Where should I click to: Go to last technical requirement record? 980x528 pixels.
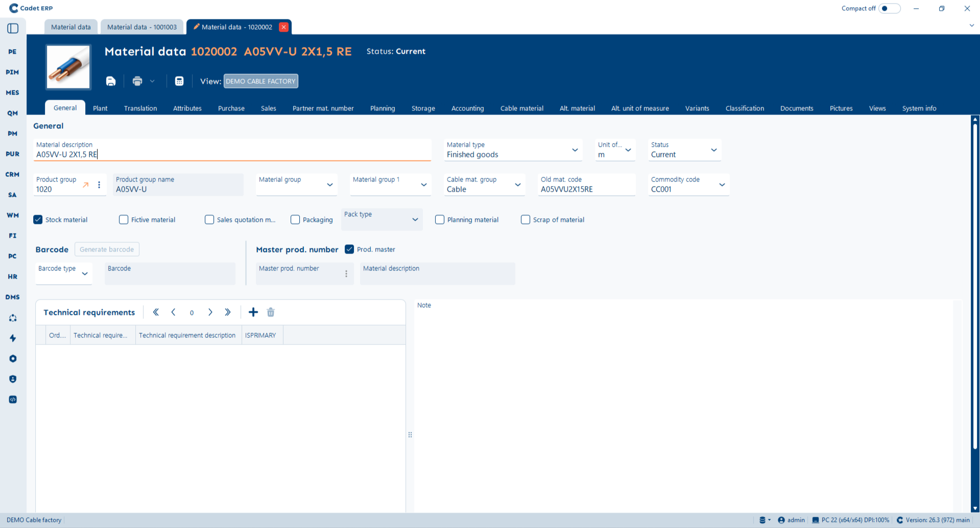click(228, 312)
